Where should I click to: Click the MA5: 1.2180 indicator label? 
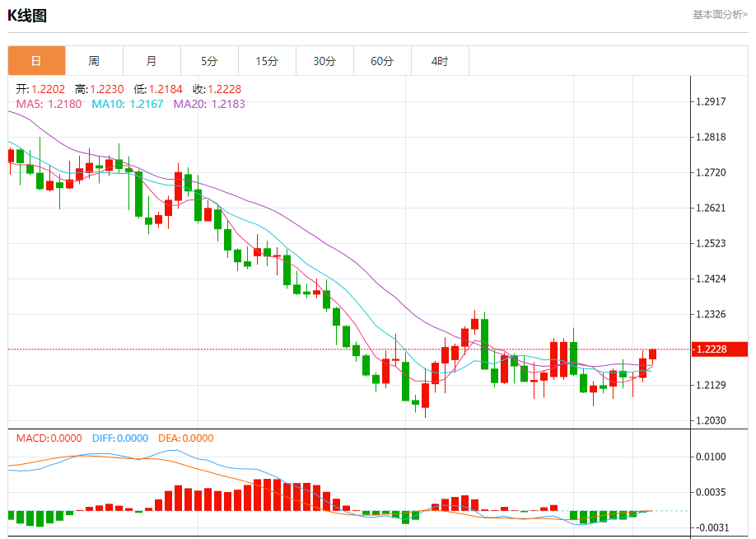(x=49, y=104)
